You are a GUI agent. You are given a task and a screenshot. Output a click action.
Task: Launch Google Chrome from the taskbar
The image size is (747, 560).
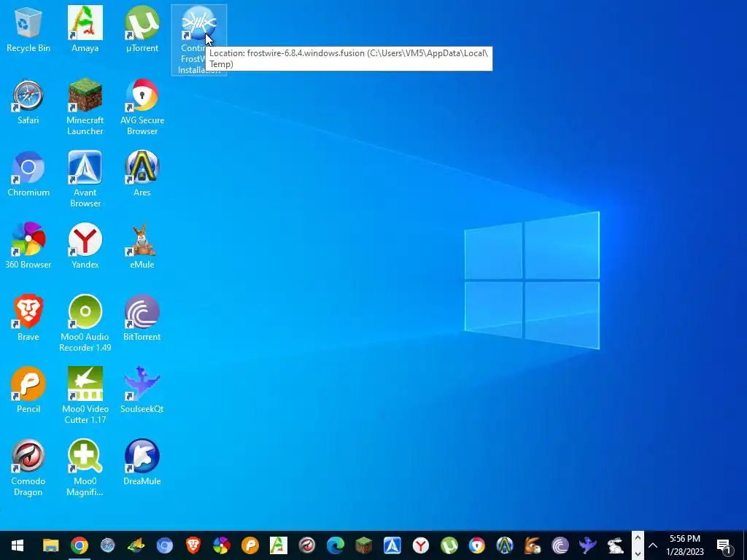(x=79, y=545)
